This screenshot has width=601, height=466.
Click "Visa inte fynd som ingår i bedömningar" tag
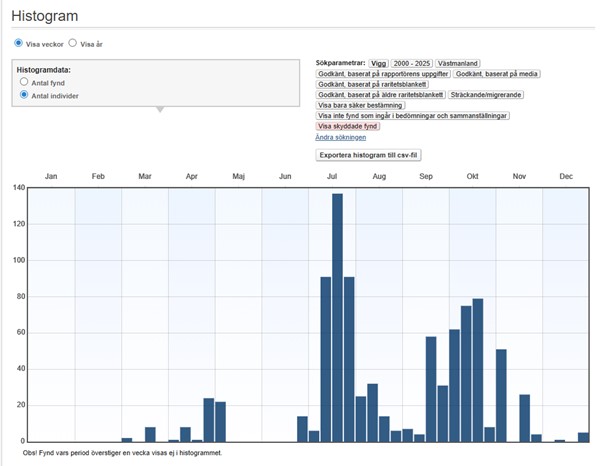(412, 116)
